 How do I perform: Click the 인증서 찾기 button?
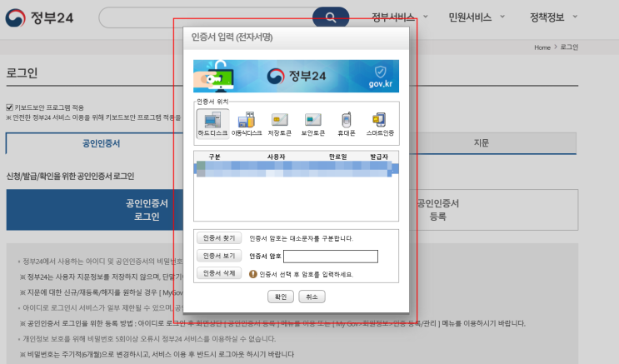pos(219,238)
